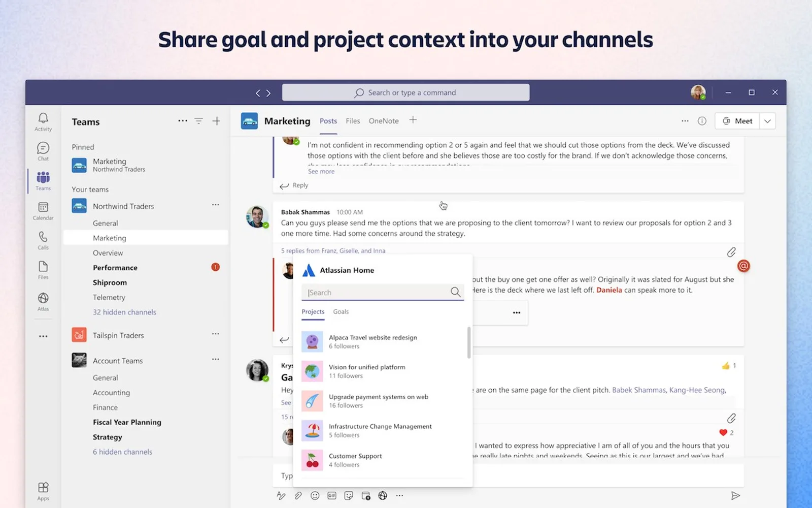Select the Projects tab in Atlassian Home
812x508 pixels.
[x=313, y=312]
